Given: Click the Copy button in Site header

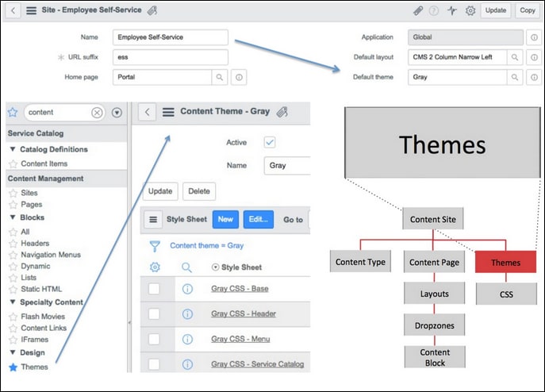Looking at the screenshot, I should (x=528, y=10).
